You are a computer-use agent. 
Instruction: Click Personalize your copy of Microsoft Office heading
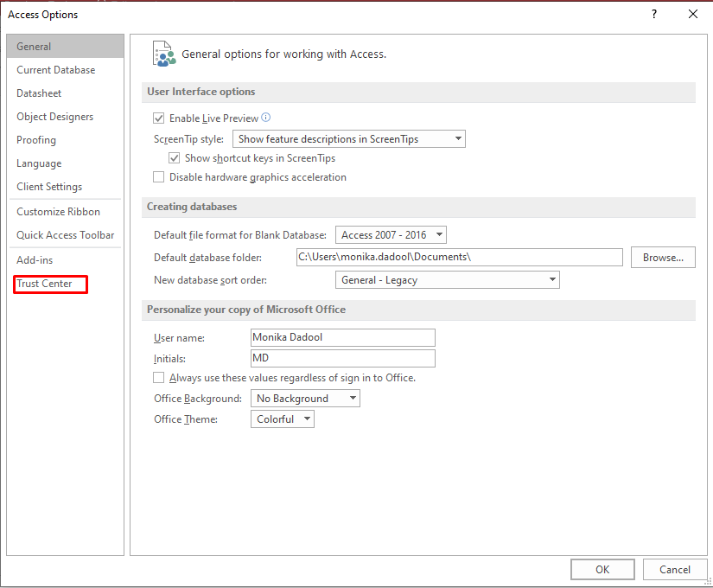[x=246, y=310]
